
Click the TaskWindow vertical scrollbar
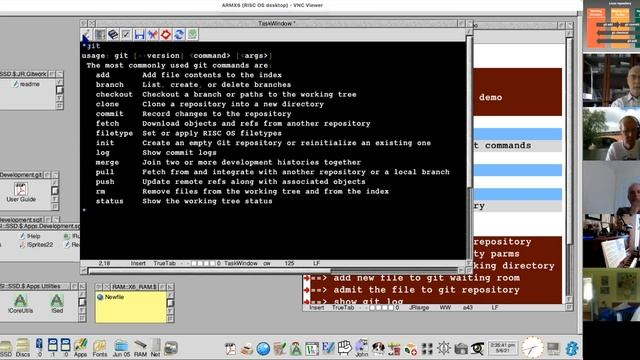[x=469, y=147]
